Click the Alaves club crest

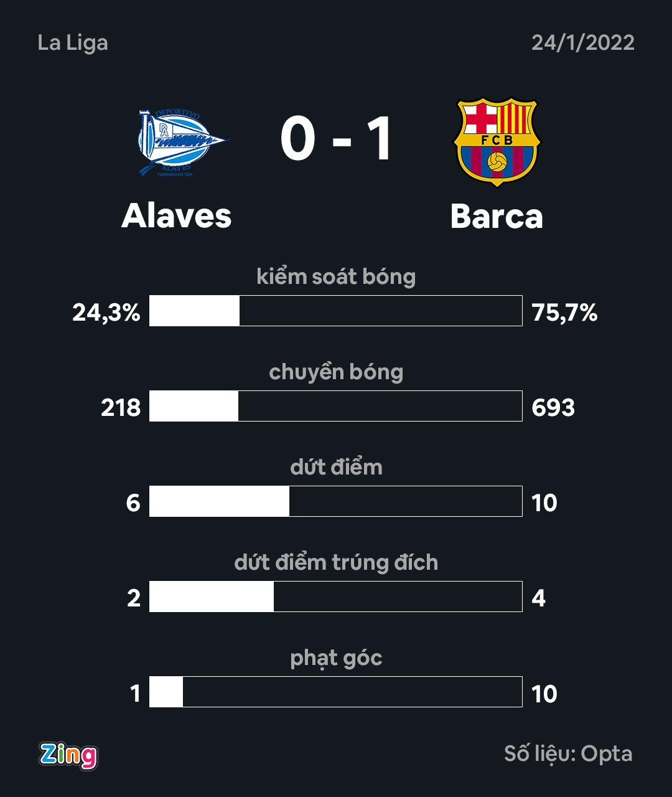(x=180, y=142)
